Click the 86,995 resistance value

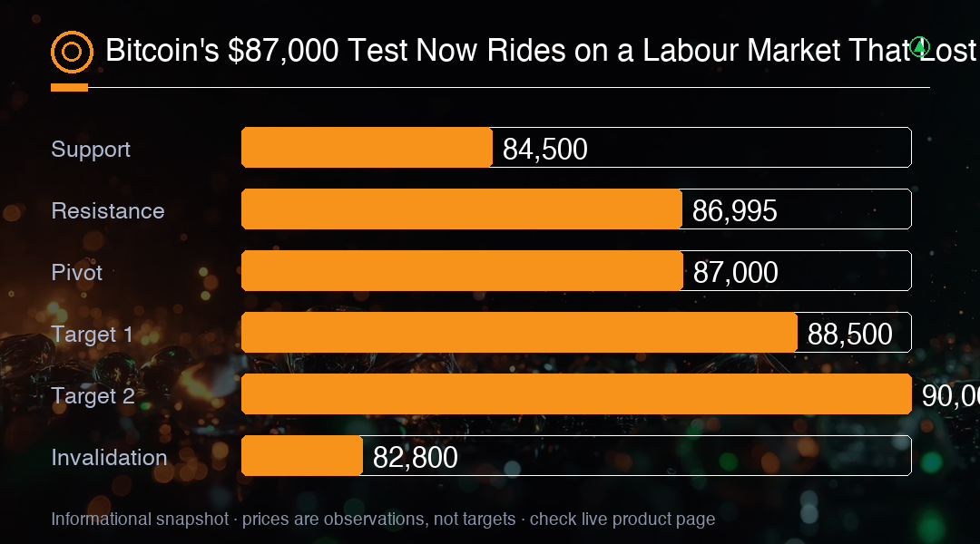pyautogui.click(x=734, y=210)
